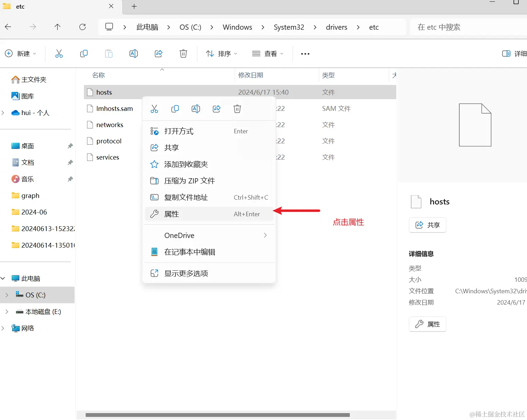Select the networks file

pyautogui.click(x=110, y=125)
